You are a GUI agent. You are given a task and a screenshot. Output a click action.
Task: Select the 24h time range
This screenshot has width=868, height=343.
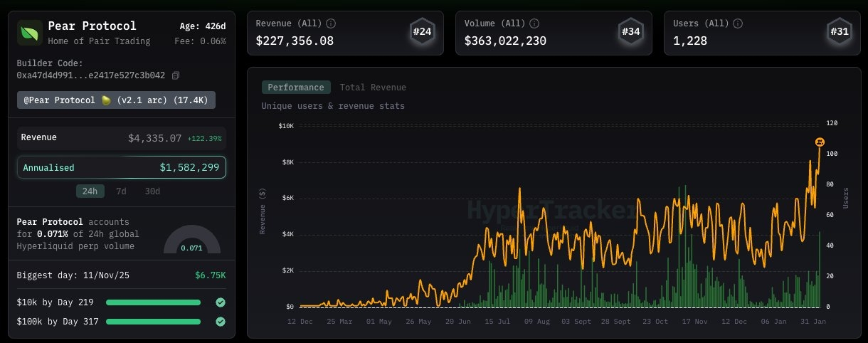point(90,191)
